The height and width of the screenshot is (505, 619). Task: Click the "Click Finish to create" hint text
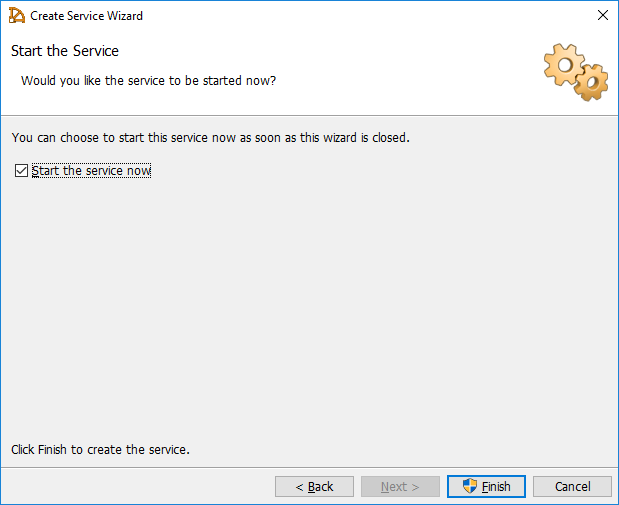tap(100, 450)
